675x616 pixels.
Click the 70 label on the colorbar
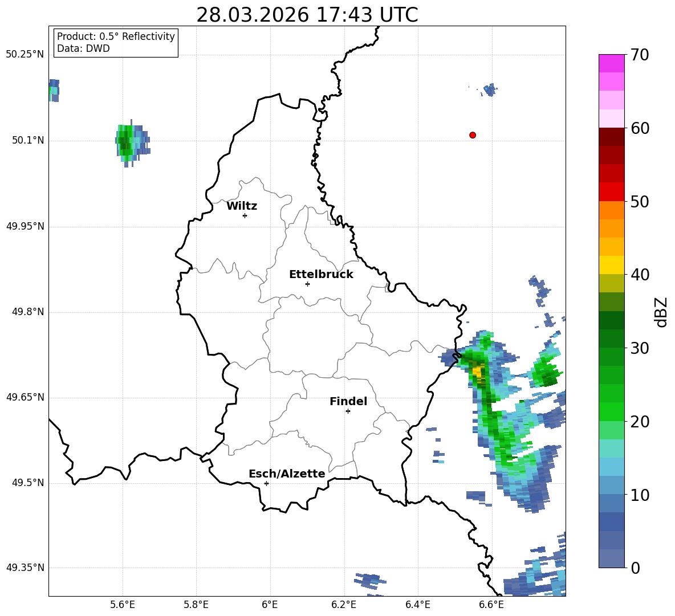pos(639,55)
